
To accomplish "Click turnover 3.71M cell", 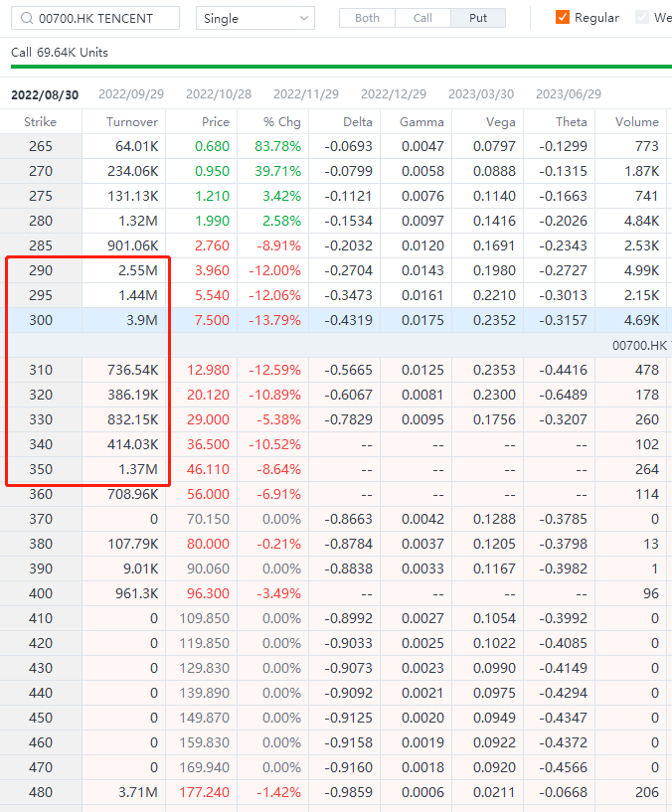I will click(138, 793).
